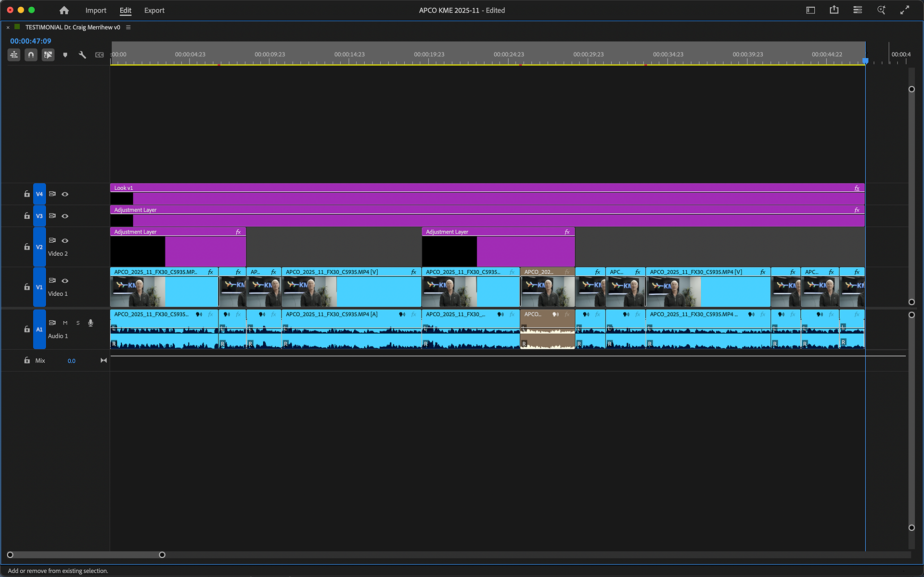
Task: Click the Captions CC icon
Action: 99,54
